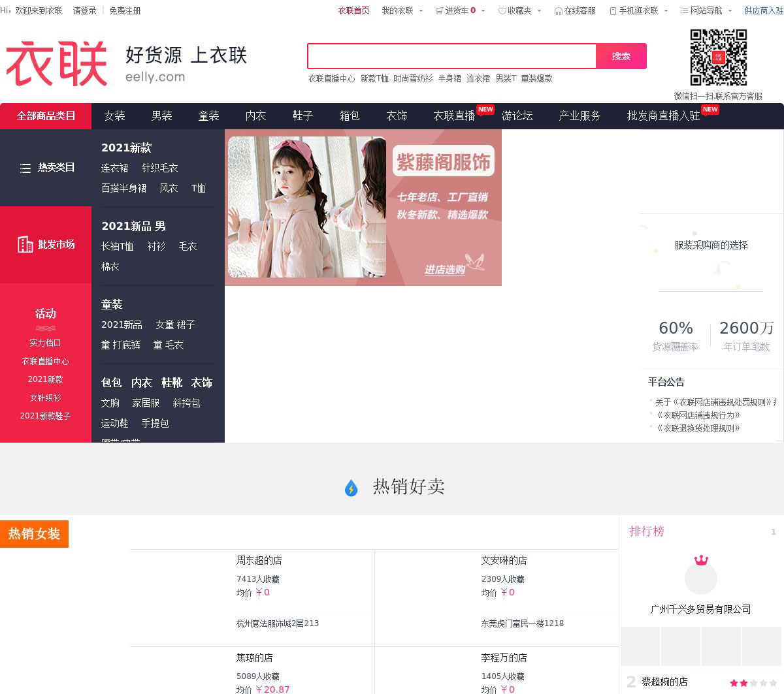Open the 衣饰 nav tab

(397, 116)
